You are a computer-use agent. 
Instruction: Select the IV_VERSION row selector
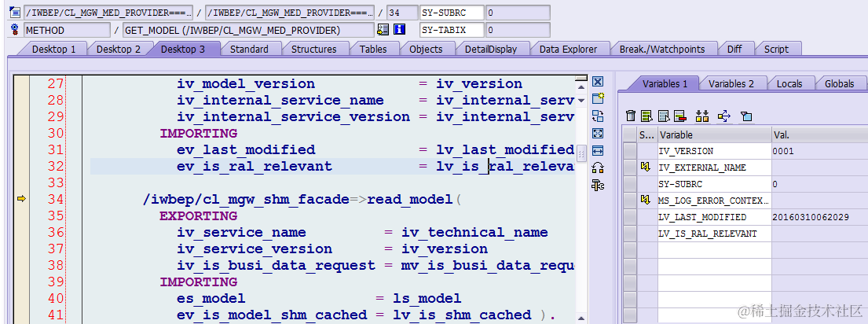[629, 151]
